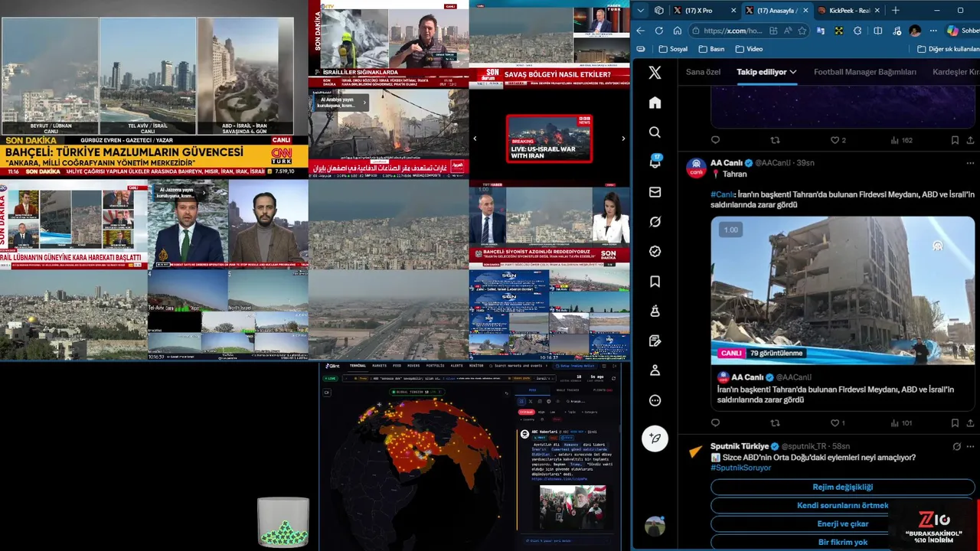
Task: Open the MARKETS tab in Glint
Action: [379, 366]
